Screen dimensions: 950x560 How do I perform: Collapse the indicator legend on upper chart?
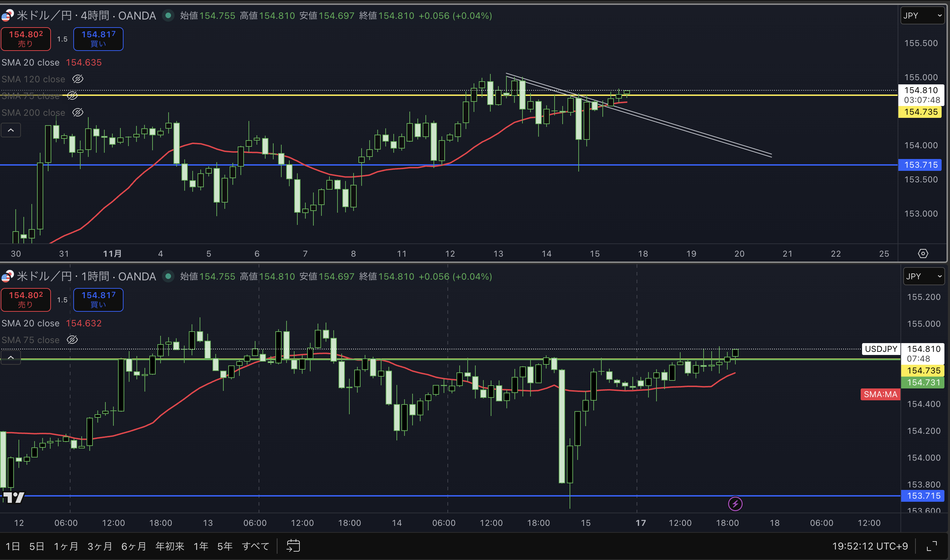pyautogui.click(x=11, y=130)
